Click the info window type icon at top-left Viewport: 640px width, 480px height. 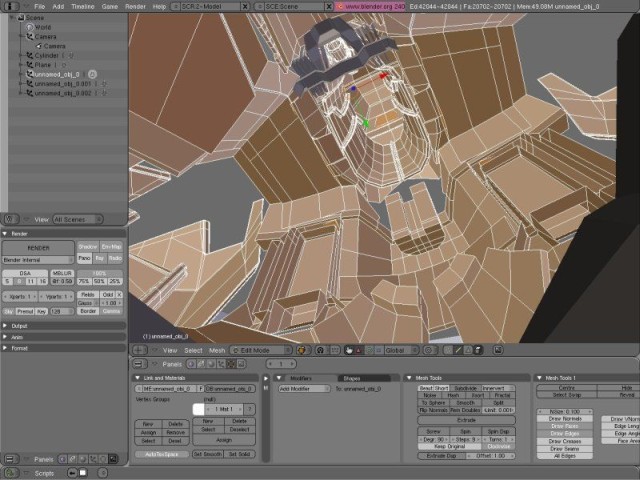pyautogui.click(x=11, y=6)
